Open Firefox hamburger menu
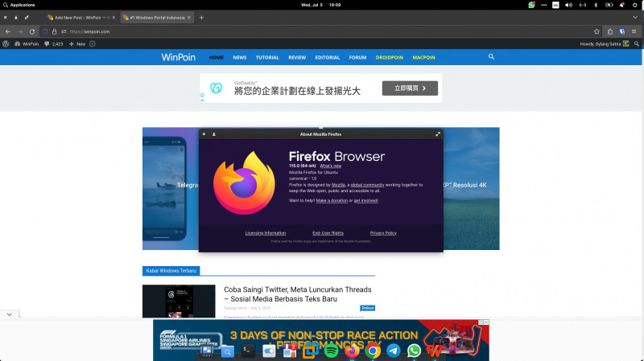 [x=634, y=31]
